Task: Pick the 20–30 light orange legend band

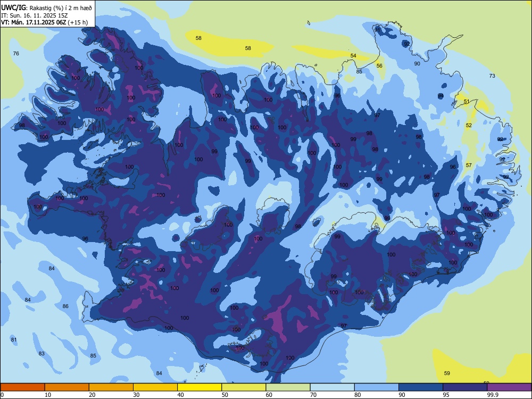Action: pos(111,387)
